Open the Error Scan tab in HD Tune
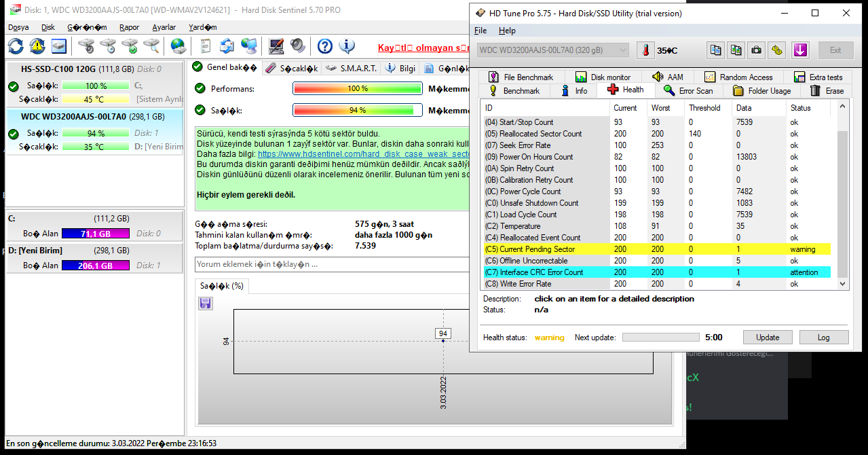 (x=688, y=90)
